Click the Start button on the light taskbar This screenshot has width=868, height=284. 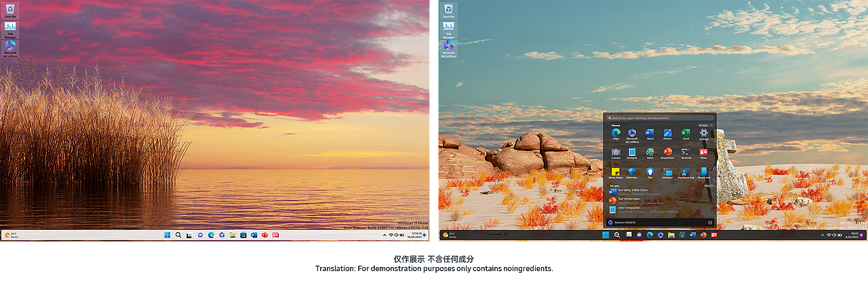click(167, 235)
